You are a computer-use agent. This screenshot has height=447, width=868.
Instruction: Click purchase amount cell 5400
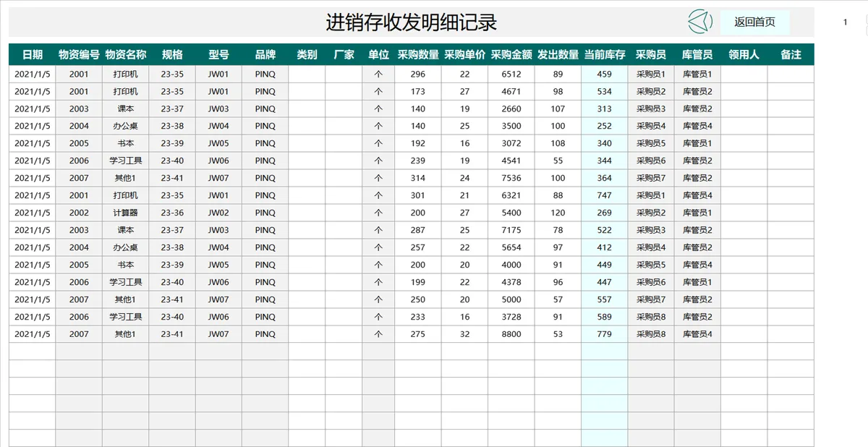click(511, 213)
